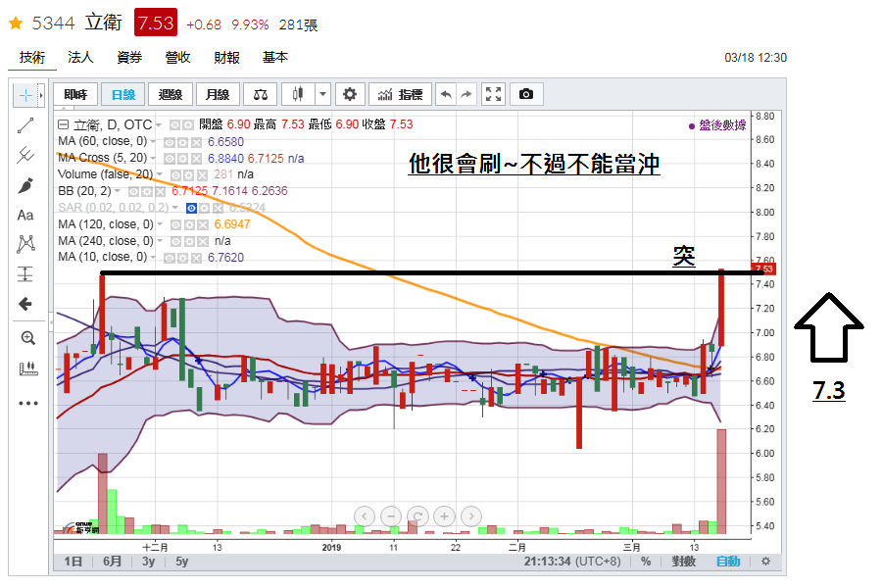Open the 指標 indicators button

point(400,94)
